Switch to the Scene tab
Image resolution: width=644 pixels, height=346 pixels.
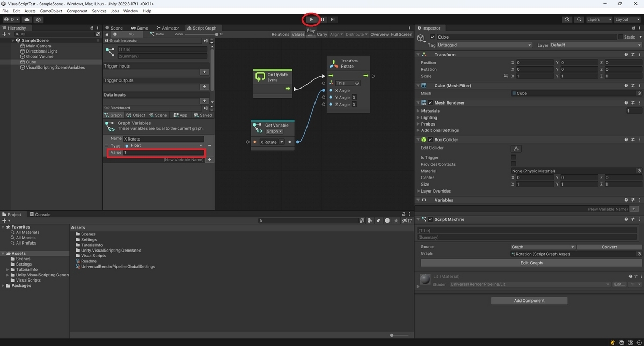[114, 28]
